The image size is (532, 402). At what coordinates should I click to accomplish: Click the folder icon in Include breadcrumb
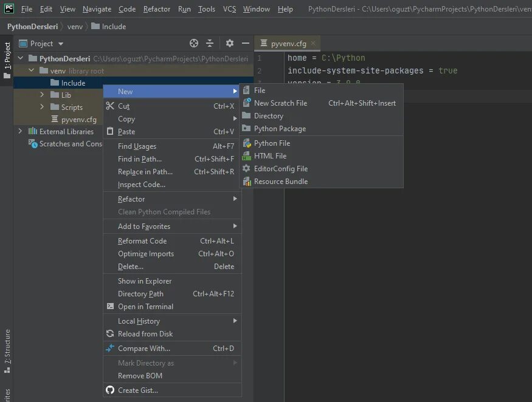[95, 26]
